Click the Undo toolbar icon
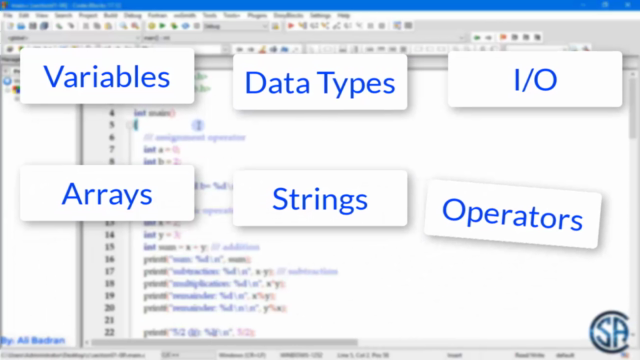Image resolution: width=640 pixels, height=360 pixels. click(60, 26)
